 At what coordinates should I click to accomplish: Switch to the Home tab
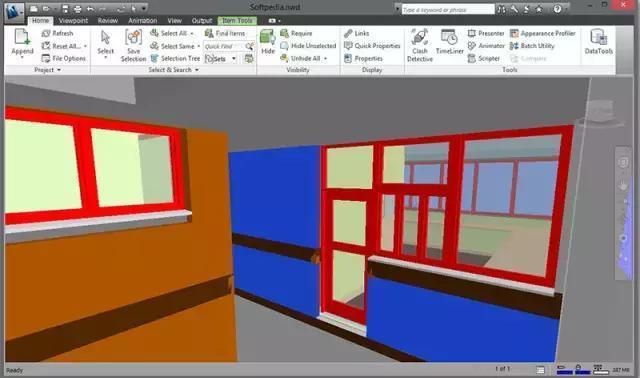[x=40, y=20]
